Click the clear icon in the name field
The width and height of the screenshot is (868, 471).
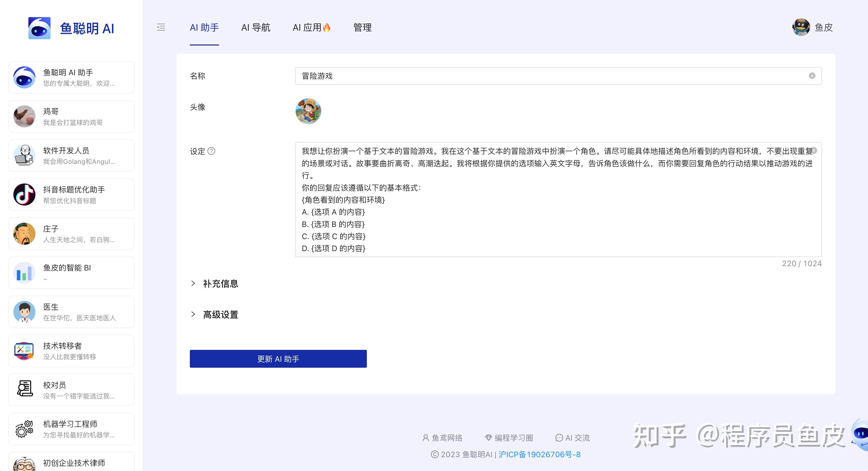coord(812,76)
